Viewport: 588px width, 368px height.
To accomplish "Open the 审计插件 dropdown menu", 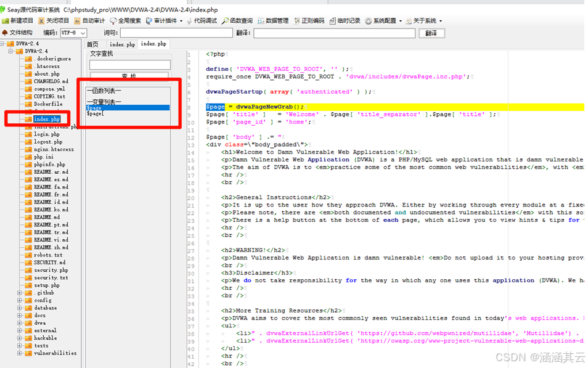I will (x=164, y=21).
